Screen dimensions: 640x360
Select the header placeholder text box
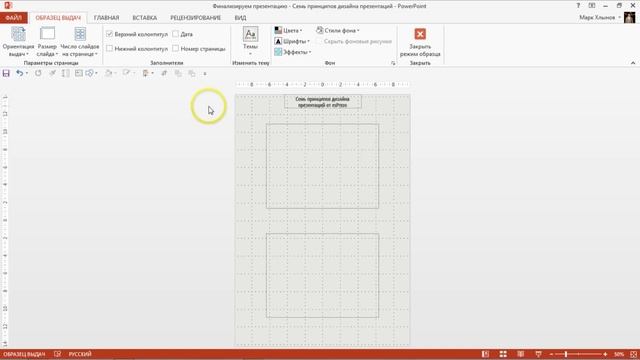click(x=323, y=102)
